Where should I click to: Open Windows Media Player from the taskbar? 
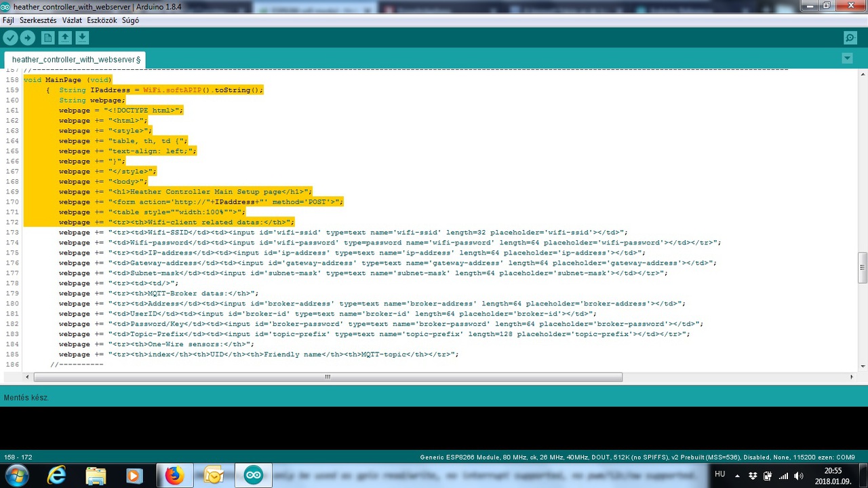(134, 476)
